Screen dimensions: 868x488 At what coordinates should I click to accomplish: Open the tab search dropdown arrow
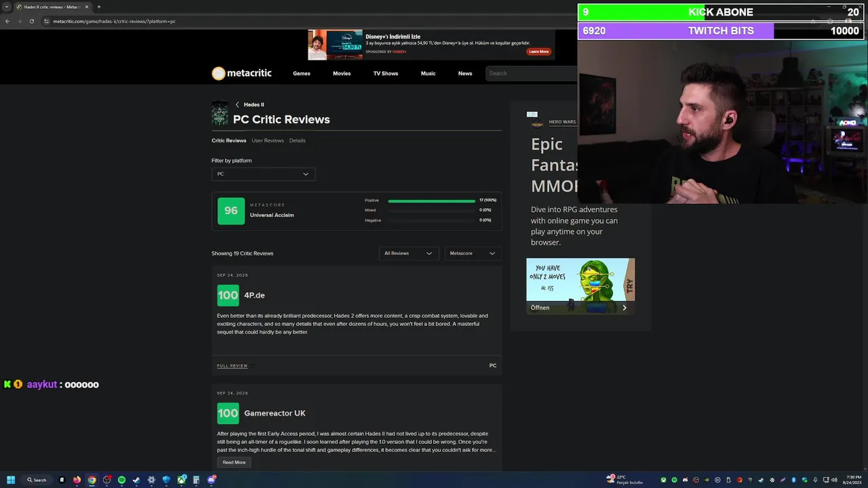[7, 7]
